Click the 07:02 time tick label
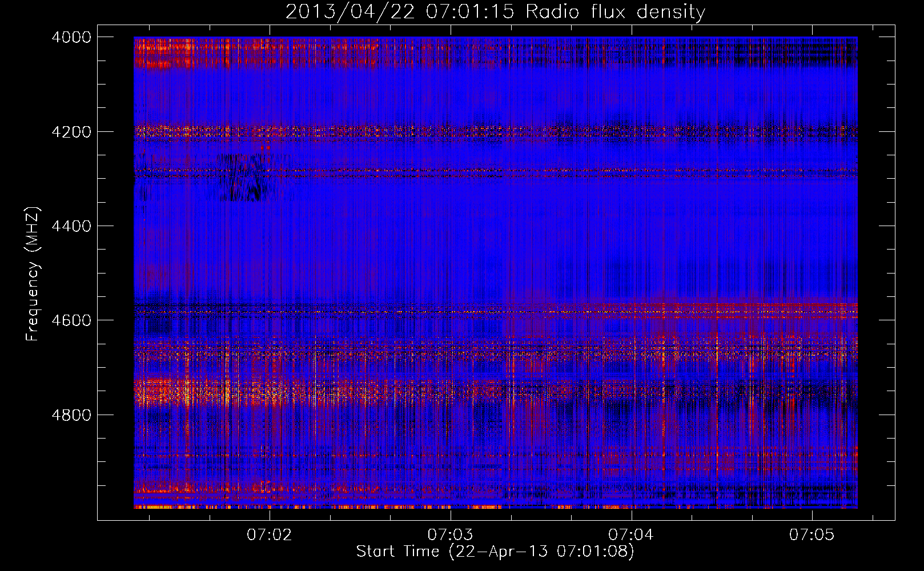Screen dimensions: 924x571 270,534
